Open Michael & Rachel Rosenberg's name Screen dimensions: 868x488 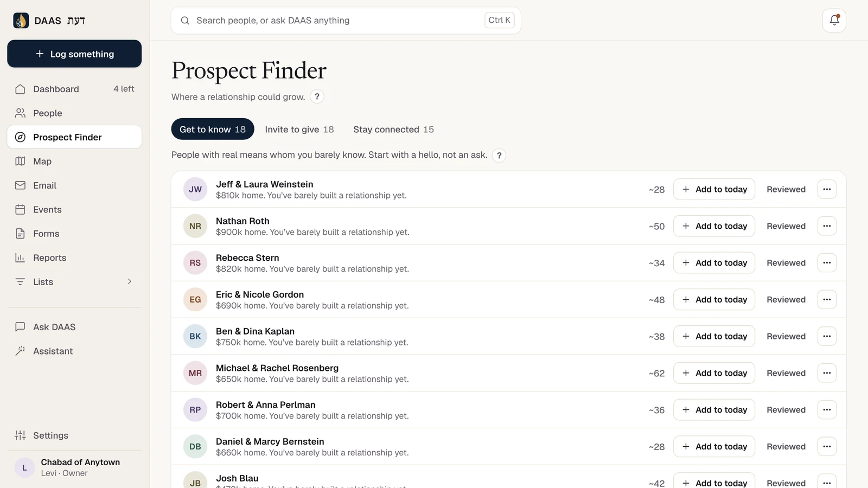tap(277, 368)
